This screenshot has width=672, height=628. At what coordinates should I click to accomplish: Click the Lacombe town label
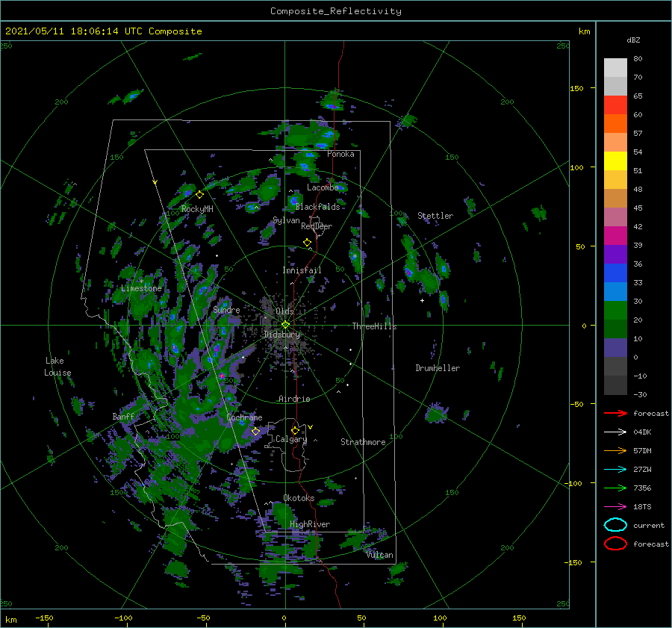pos(323,187)
